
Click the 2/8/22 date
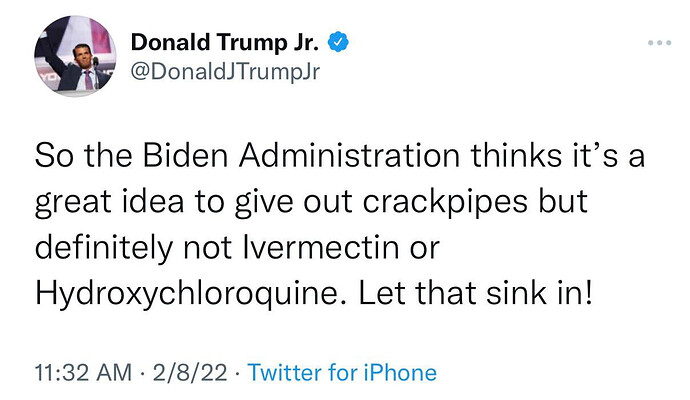(x=190, y=372)
